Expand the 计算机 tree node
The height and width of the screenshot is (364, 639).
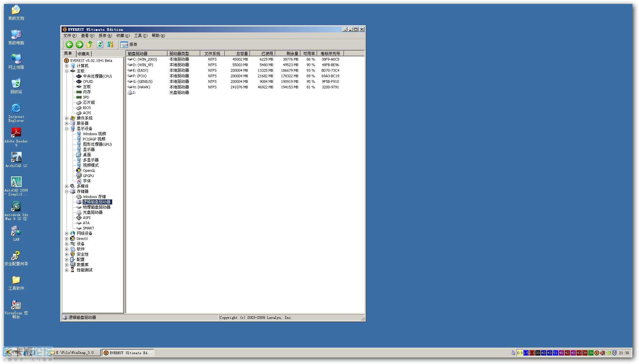(66, 66)
